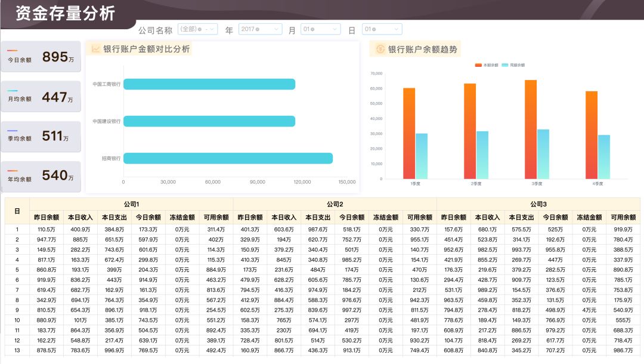Select the 季均余额 511万 card
The image size is (644, 364).
pyautogui.click(x=41, y=137)
